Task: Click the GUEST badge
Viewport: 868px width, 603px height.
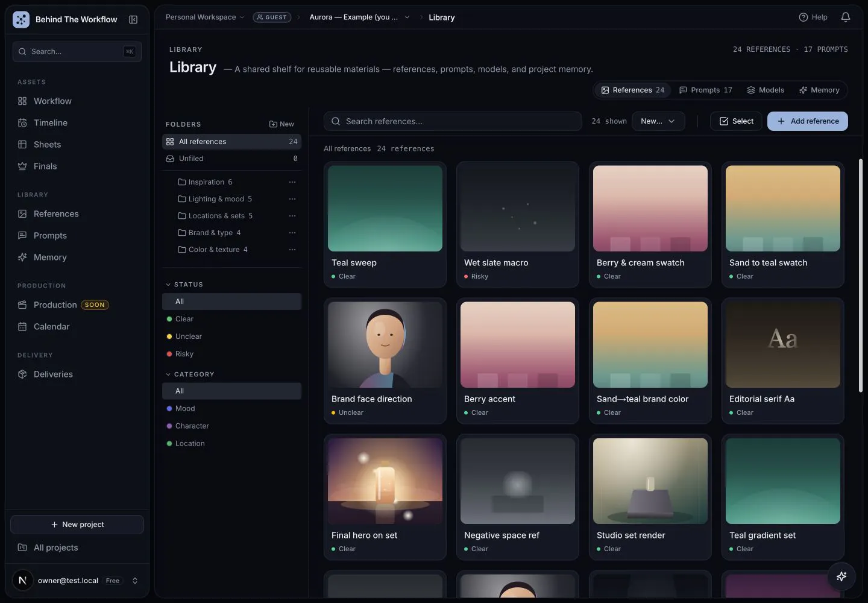Action: click(x=272, y=17)
